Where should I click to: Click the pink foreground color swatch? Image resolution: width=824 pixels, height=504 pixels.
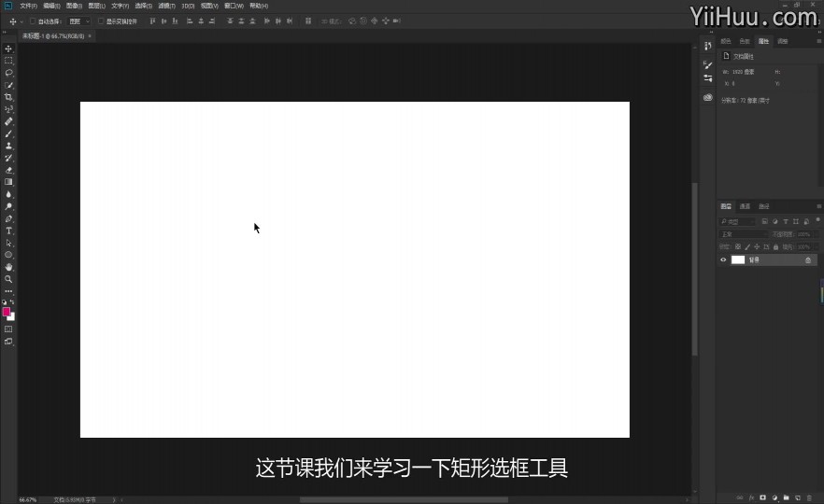point(7,312)
